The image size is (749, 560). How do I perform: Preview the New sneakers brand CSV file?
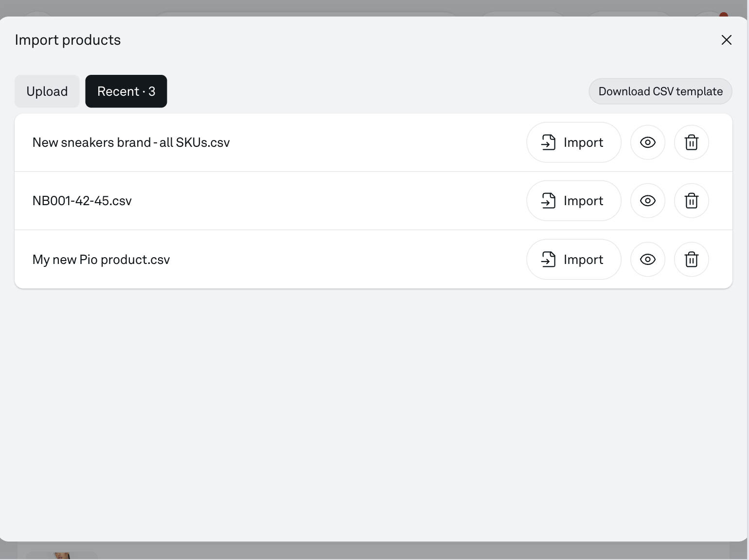pos(647,142)
